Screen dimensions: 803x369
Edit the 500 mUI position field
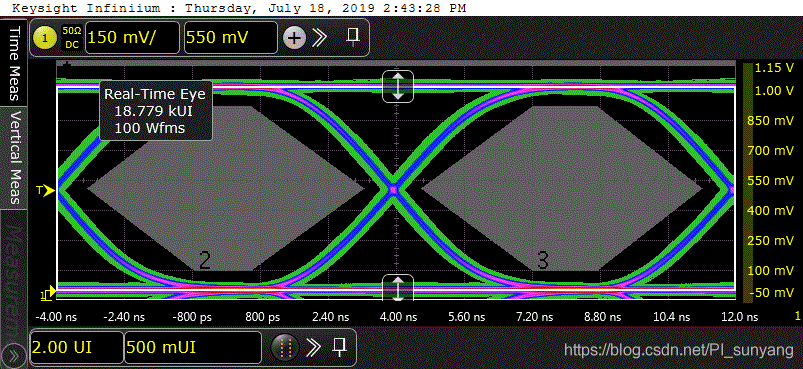click(193, 348)
